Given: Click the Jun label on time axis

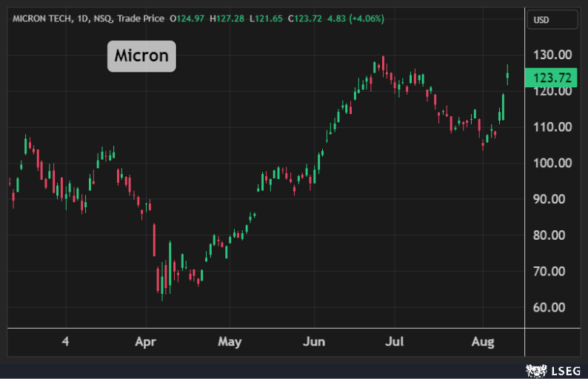Looking at the screenshot, I should click(x=314, y=342).
